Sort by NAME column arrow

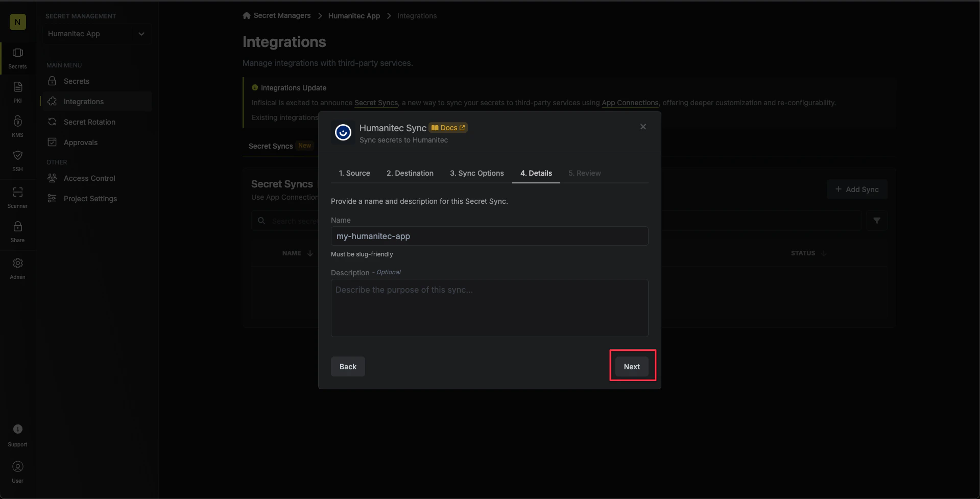[310, 253]
